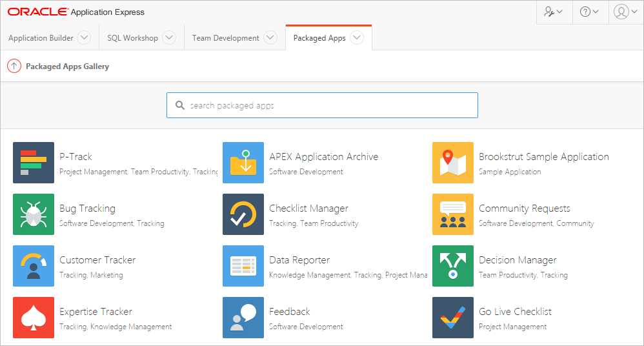Viewport: 644px width, 346px height.
Task: Open the Team Development dropdown chevron
Action: (x=270, y=38)
